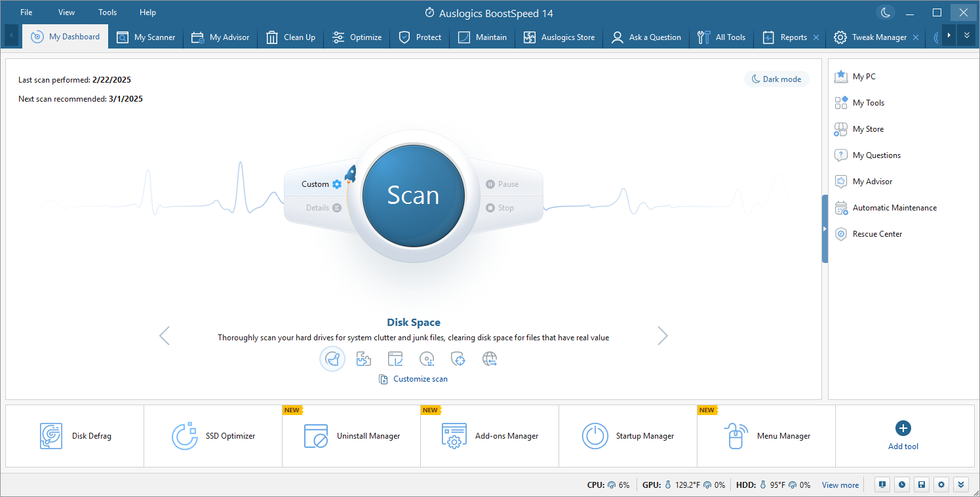
Task: Click the title bar moon icon
Action: click(885, 12)
